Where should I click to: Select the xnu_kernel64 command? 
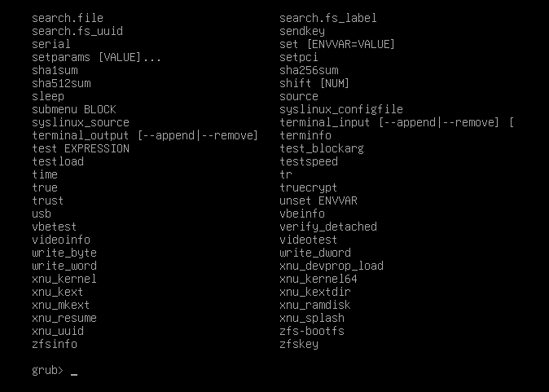point(318,280)
